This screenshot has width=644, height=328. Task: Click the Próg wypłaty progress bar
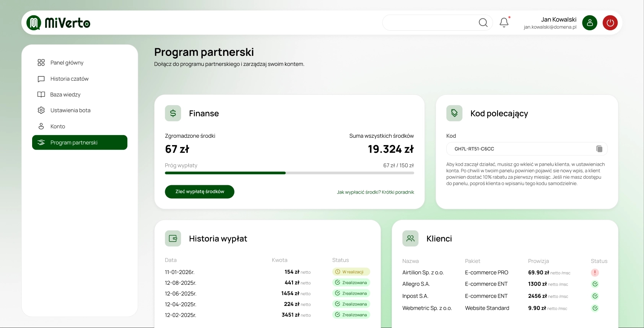289,173
